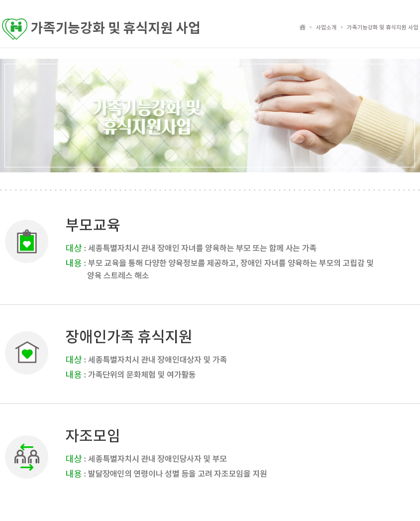Select the 부모교육 heading
Viewport: 420px width, 521px height.
click(93, 225)
